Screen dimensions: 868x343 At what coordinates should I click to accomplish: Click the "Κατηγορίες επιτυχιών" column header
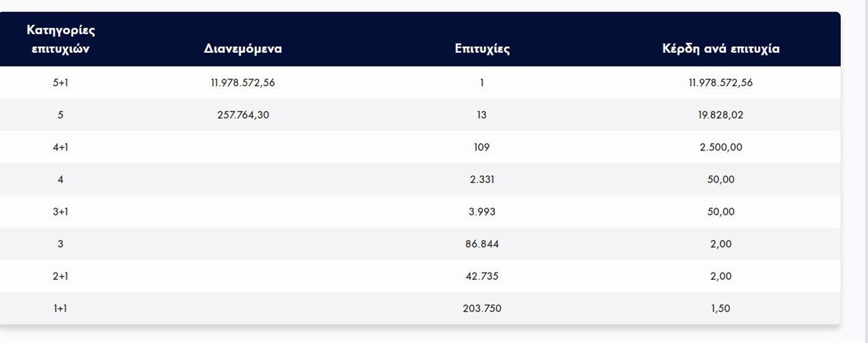[60, 39]
